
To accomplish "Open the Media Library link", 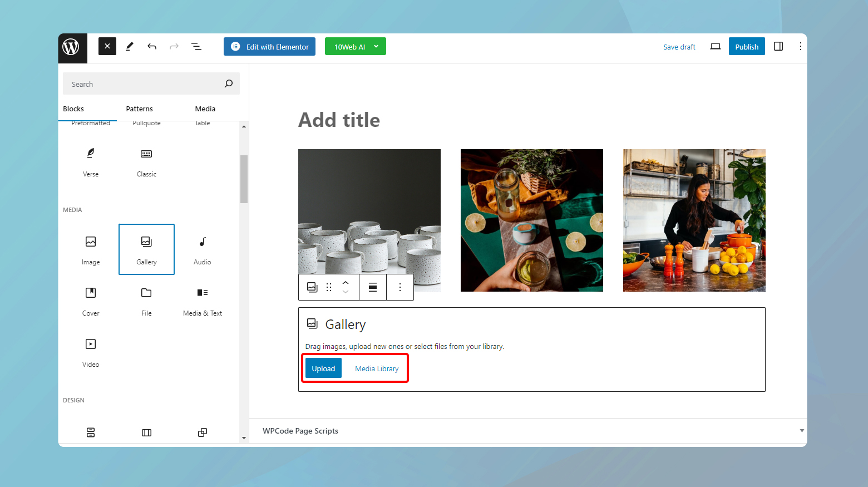I will (x=377, y=368).
